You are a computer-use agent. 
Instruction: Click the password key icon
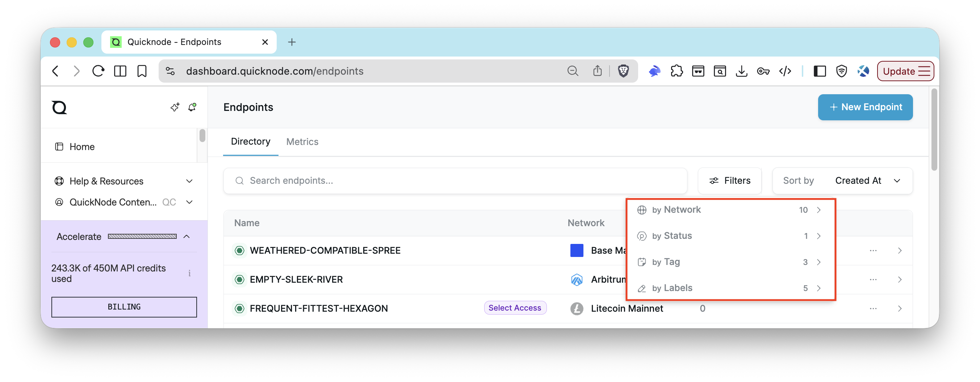tap(763, 71)
